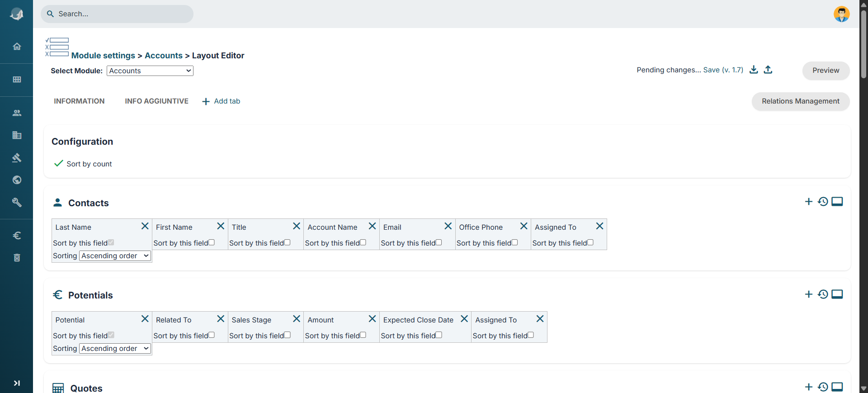Enable sort by Expected Close Date
Image resolution: width=868 pixels, height=393 pixels.
439,335
